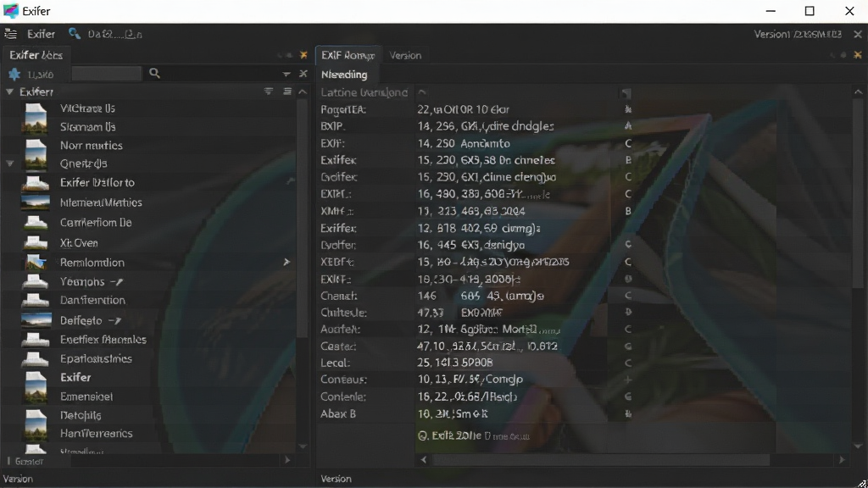This screenshot has height=488, width=868.
Task: Click the sort arrow beside the Latiine header
Action: click(x=422, y=91)
